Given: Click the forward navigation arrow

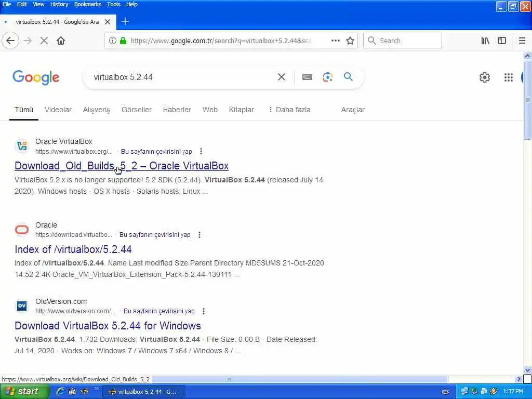Looking at the screenshot, I should pos(28,41).
